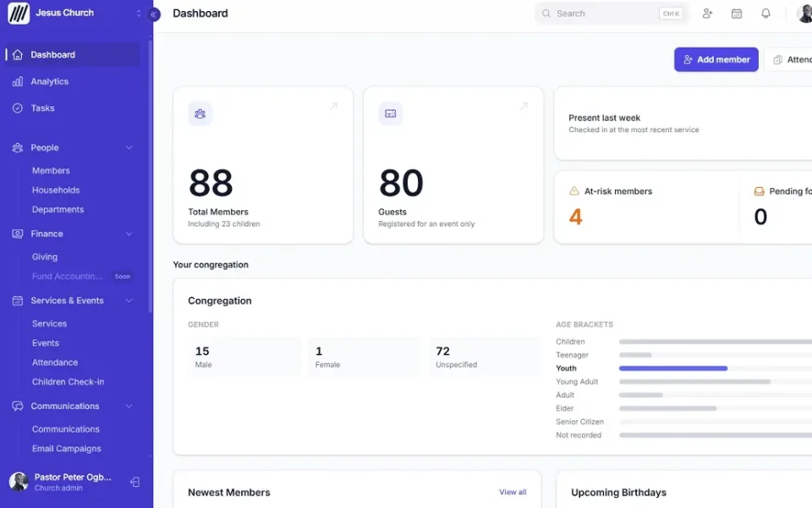This screenshot has height=508, width=812.
Task: Click the sidebar vertical scrollbar
Action: (151, 176)
